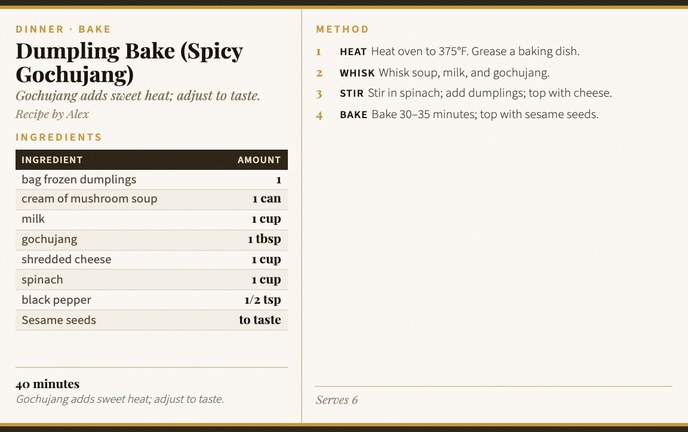Image resolution: width=688 pixels, height=432 pixels.
Task: Click the INGREDIENT column header
Action: (x=52, y=160)
